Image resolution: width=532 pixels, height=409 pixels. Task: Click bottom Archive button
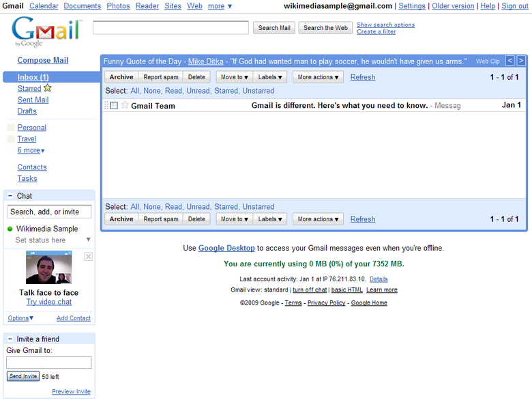tap(121, 219)
